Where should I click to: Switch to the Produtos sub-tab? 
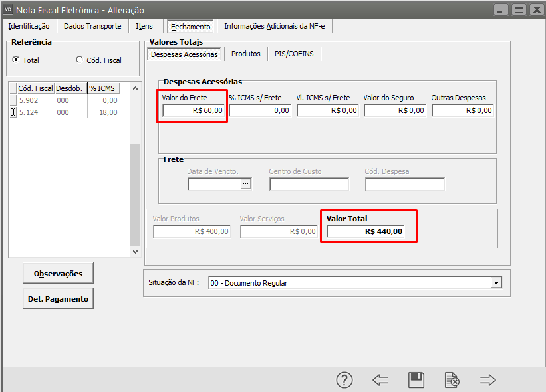click(x=245, y=54)
